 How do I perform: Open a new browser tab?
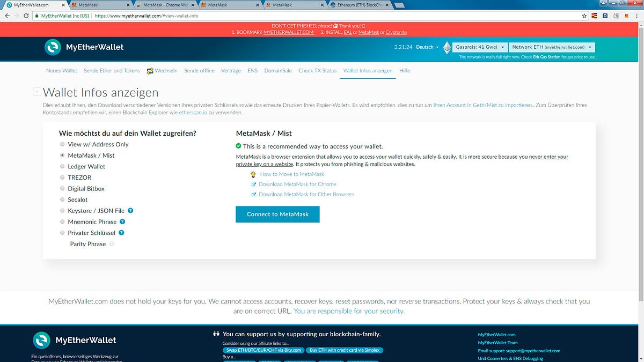(400, 5)
